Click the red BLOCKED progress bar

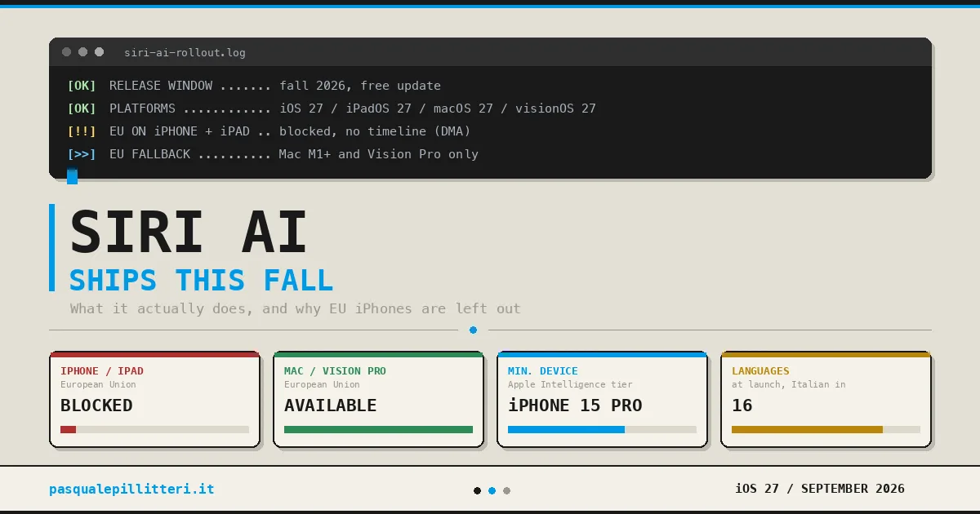point(154,429)
